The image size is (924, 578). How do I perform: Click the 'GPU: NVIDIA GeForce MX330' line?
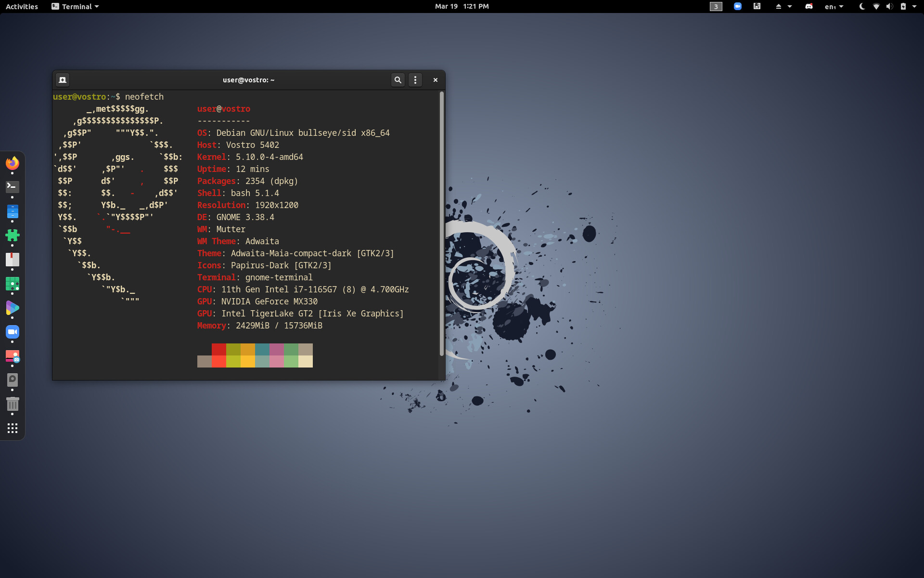[x=257, y=302]
